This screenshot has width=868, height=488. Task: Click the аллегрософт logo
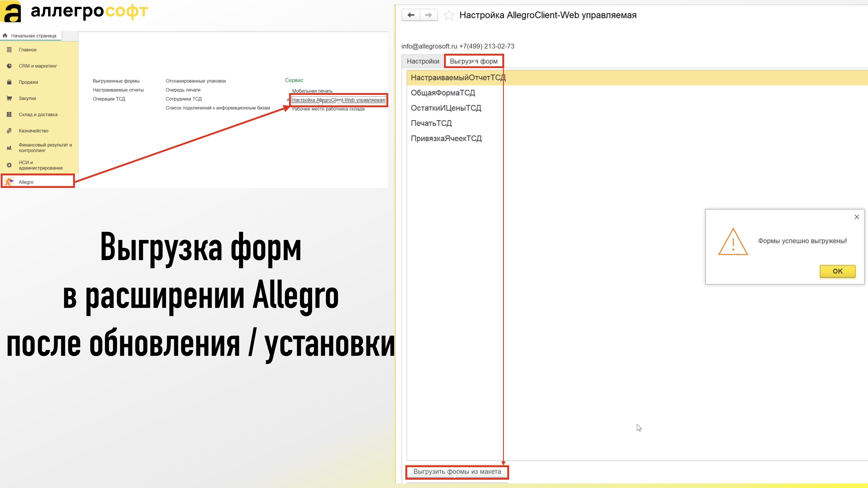[x=74, y=12]
